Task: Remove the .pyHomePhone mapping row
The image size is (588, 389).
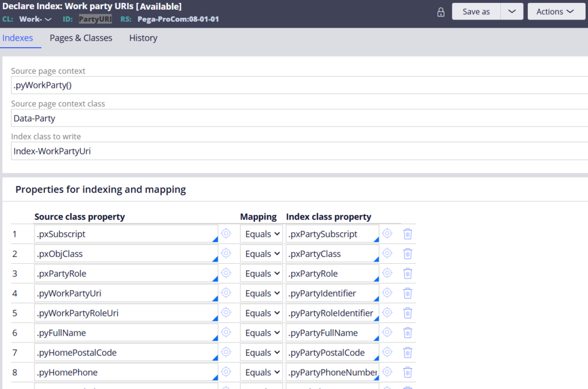Action: tap(408, 372)
